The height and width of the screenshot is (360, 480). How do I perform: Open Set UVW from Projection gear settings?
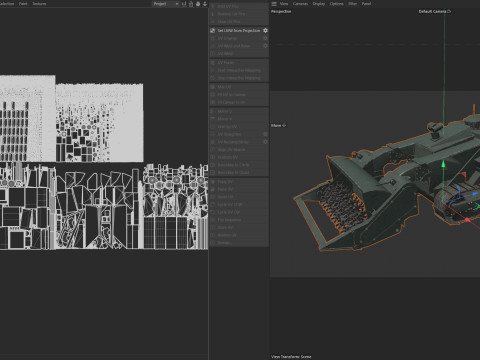(x=265, y=30)
